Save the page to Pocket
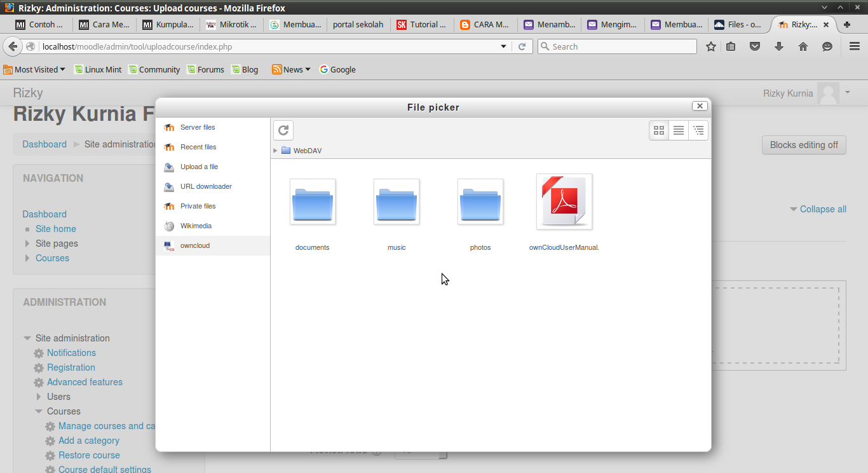 click(x=755, y=46)
